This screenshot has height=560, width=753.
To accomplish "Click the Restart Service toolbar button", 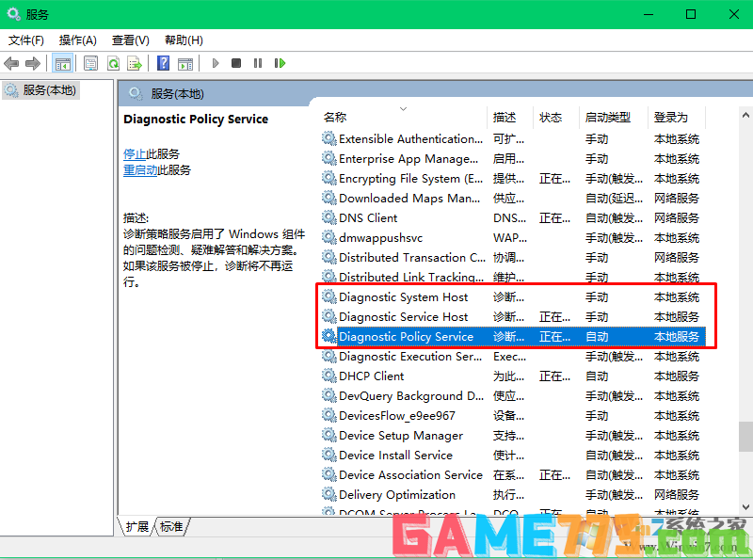I will pyautogui.click(x=280, y=63).
